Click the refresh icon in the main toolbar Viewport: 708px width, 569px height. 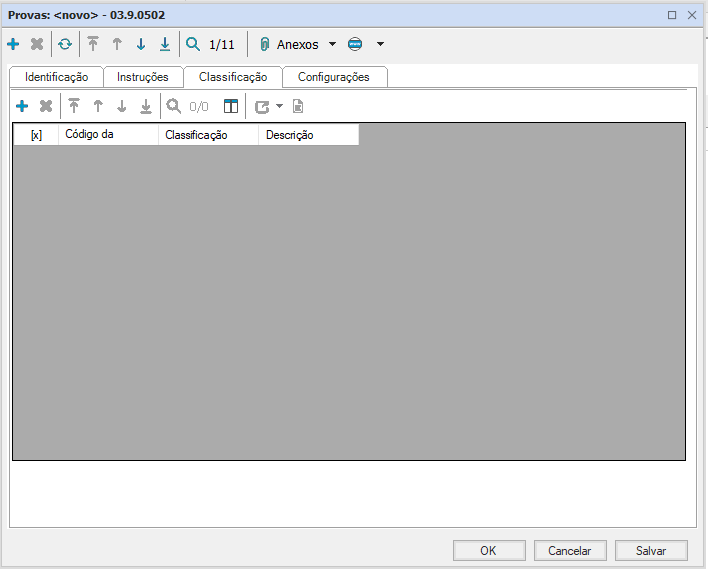click(65, 45)
